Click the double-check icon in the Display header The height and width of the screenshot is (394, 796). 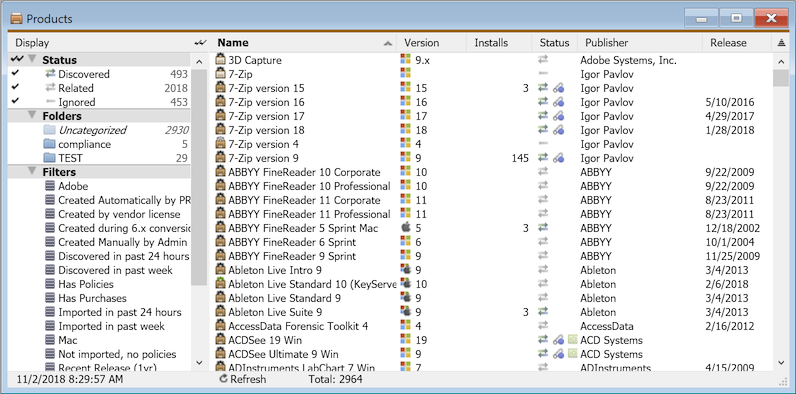[x=201, y=43]
